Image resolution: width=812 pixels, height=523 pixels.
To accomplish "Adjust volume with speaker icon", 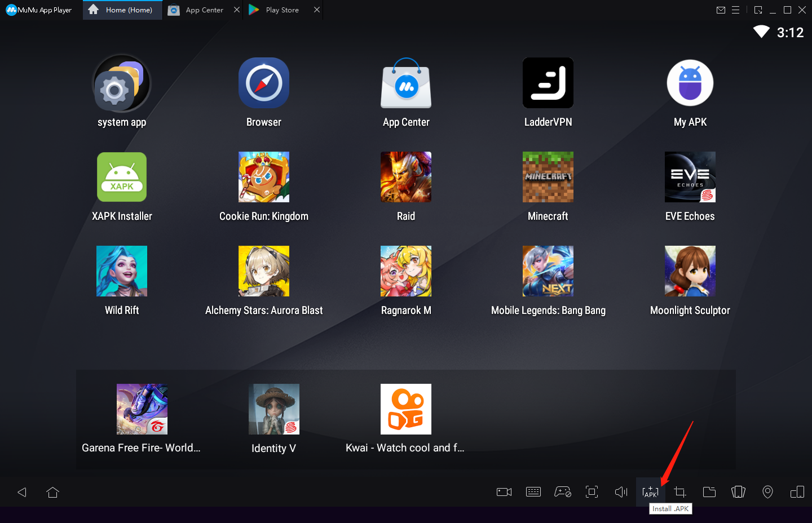I will pos(621,492).
